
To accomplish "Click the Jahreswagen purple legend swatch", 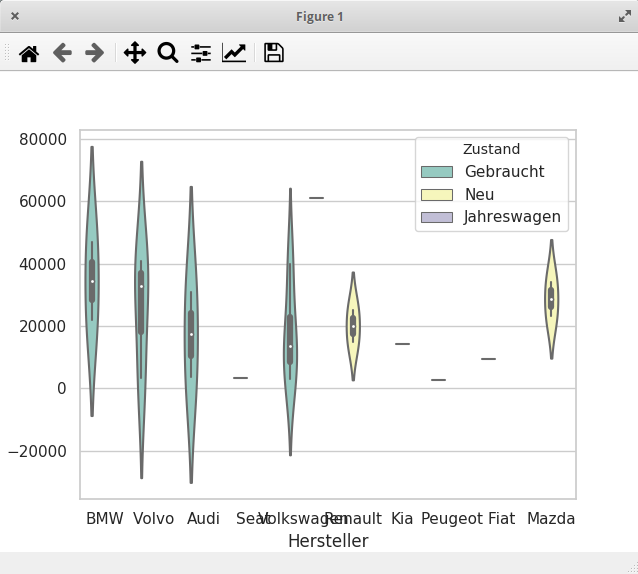I will click(x=437, y=217).
